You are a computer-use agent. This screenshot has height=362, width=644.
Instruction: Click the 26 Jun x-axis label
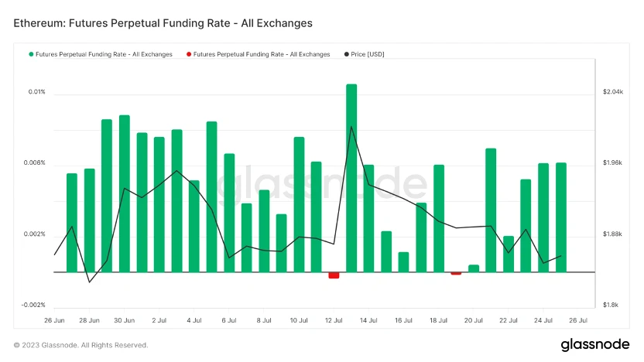[54, 319]
